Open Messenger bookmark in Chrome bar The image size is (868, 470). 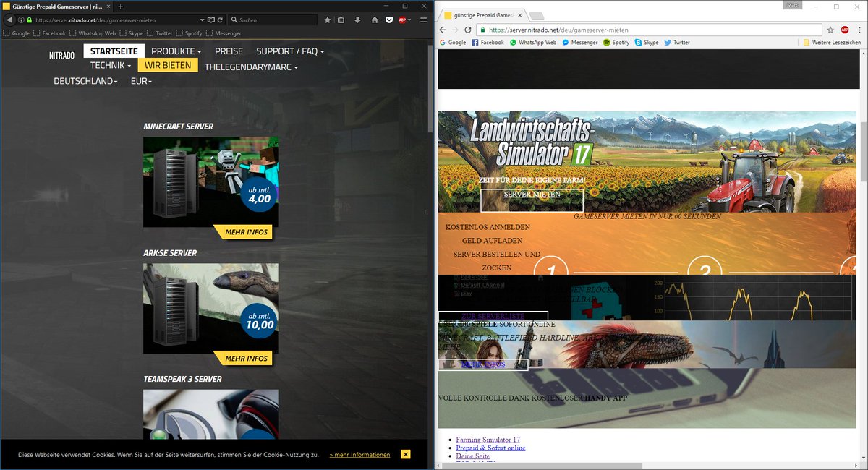580,43
